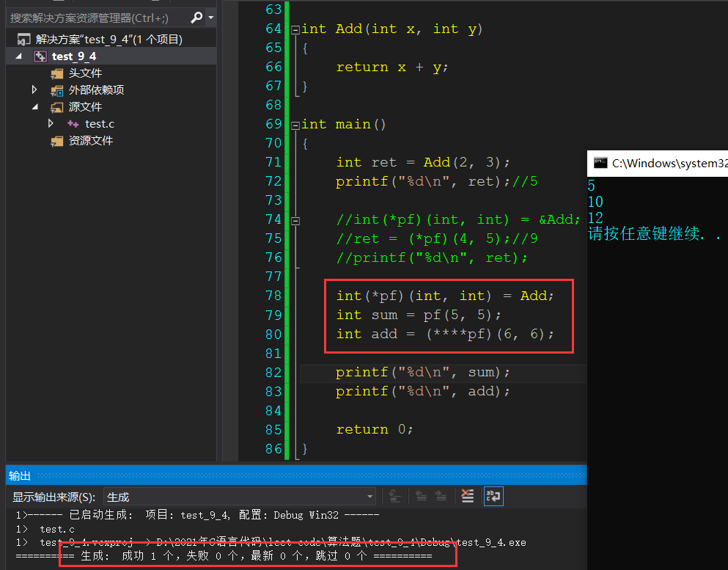Image resolution: width=728 pixels, height=570 pixels.
Task: Click comment line "//printf("%d\n", ret);"
Action: (x=432, y=257)
